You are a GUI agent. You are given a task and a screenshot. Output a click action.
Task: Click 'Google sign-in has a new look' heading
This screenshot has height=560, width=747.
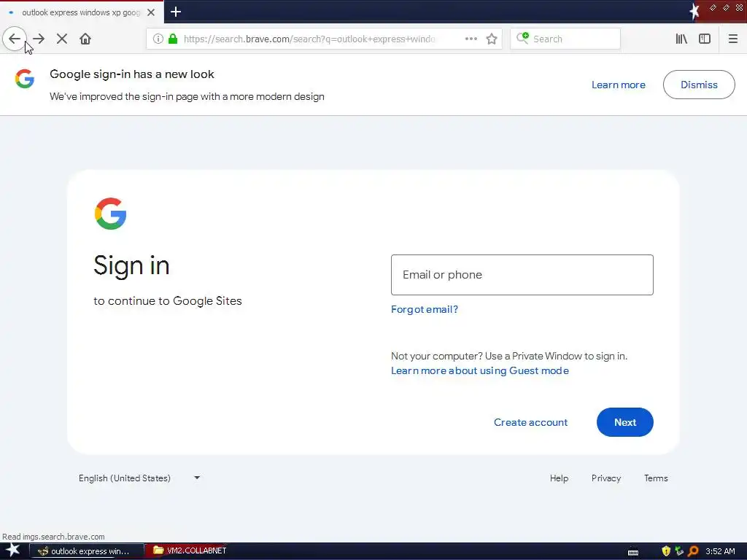tap(132, 74)
